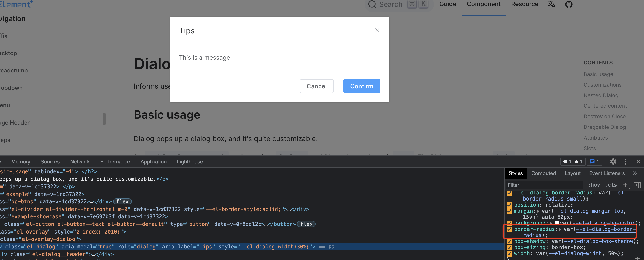This screenshot has height=260, width=644.
Task: Close the Tips dialog with X icon
Action: coord(377,30)
